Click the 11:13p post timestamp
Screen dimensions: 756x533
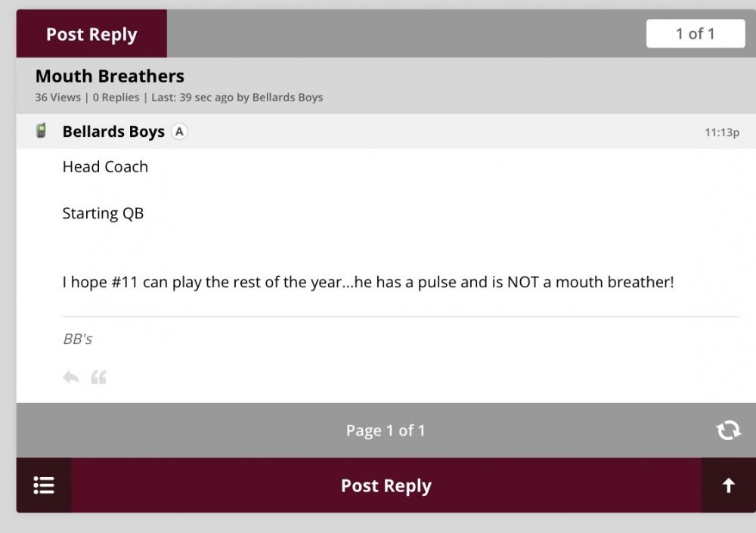coord(721,132)
